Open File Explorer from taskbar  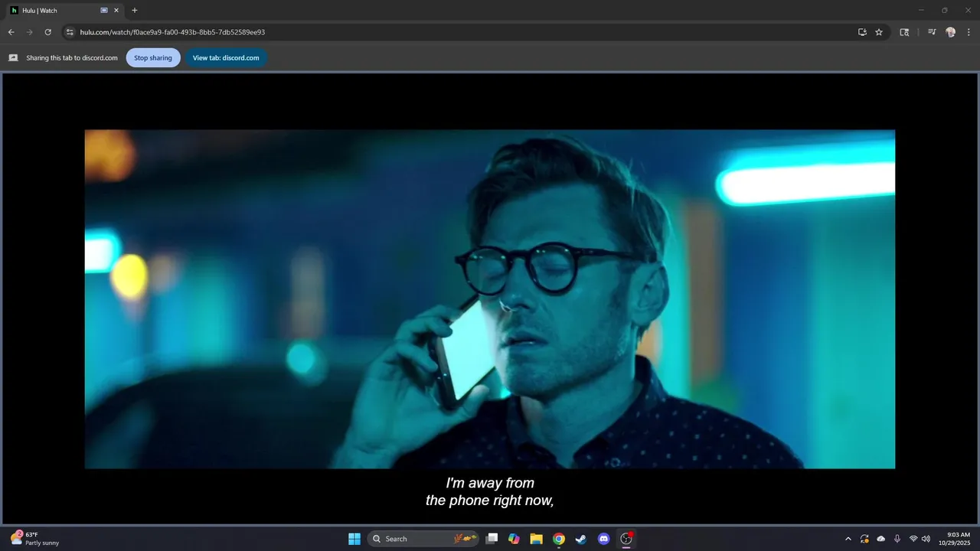tap(537, 539)
